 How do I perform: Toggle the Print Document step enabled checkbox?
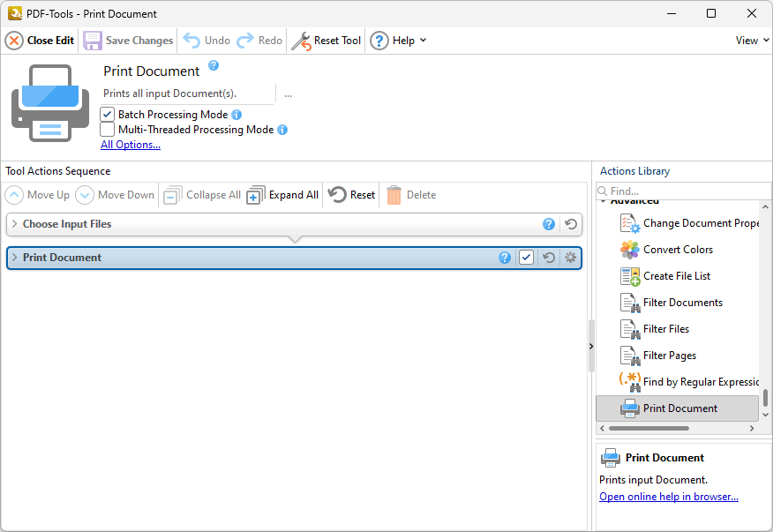(527, 258)
